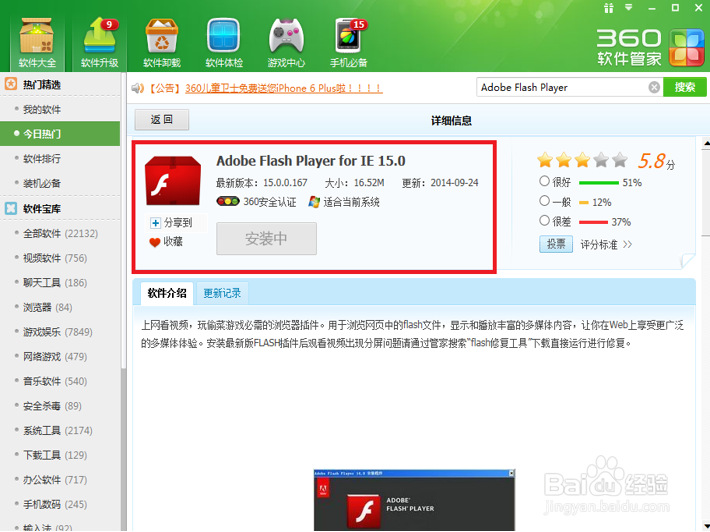Open 装机必备 in the sidebar
The height and width of the screenshot is (532, 710).
(42, 183)
